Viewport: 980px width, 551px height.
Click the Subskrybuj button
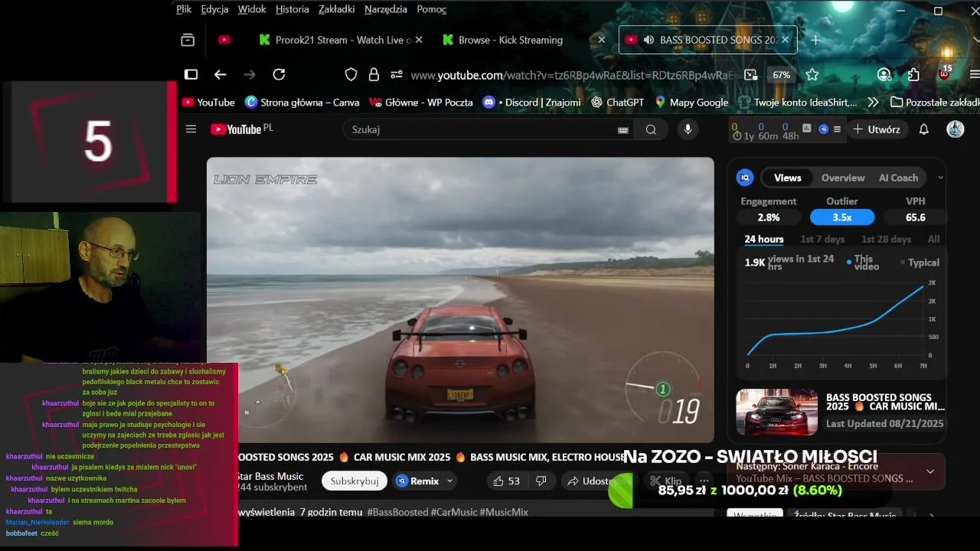[354, 481]
